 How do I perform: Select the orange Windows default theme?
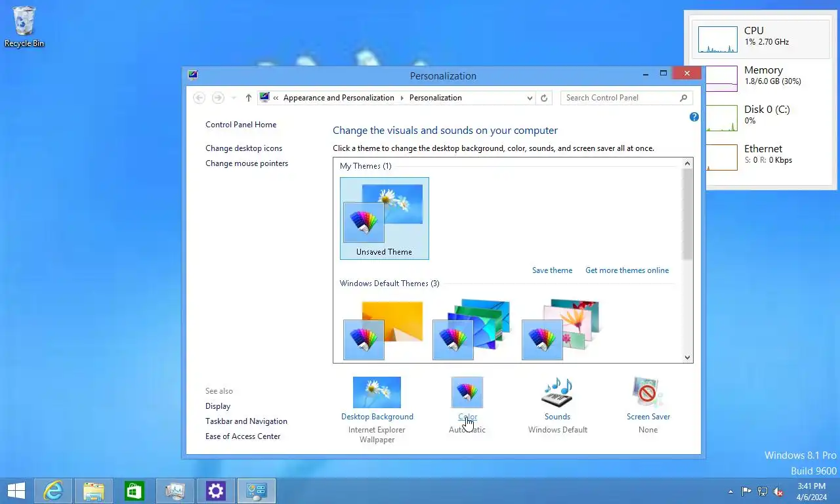pos(383,330)
